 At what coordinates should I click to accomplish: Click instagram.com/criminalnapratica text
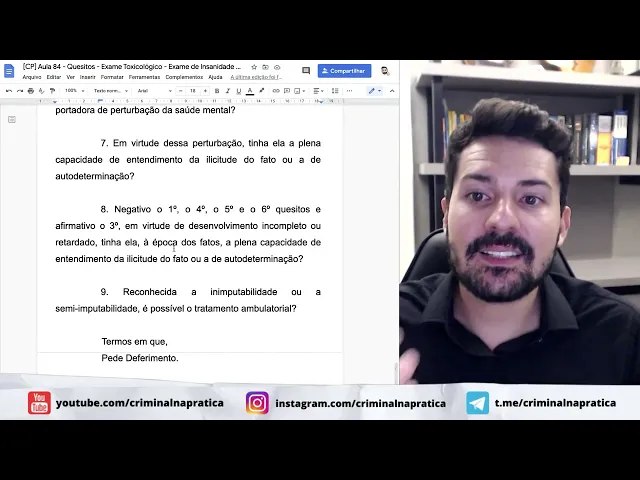click(360, 403)
